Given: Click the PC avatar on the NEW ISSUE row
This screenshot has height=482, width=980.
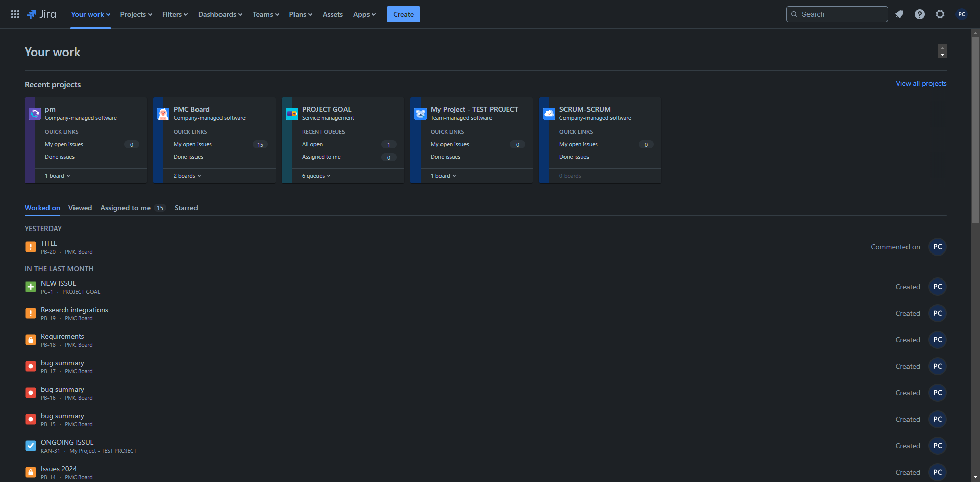Looking at the screenshot, I should [x=938, y=287].
